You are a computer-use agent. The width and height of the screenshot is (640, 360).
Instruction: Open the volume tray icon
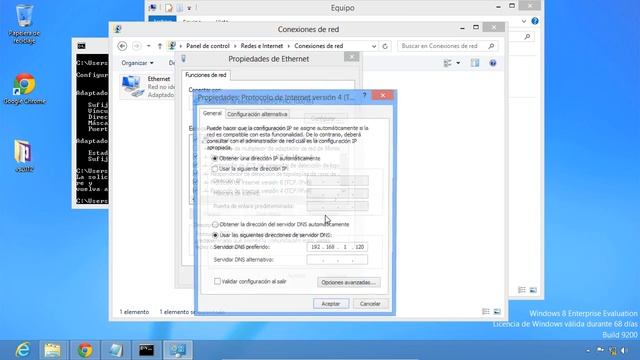tap(624, 350)
